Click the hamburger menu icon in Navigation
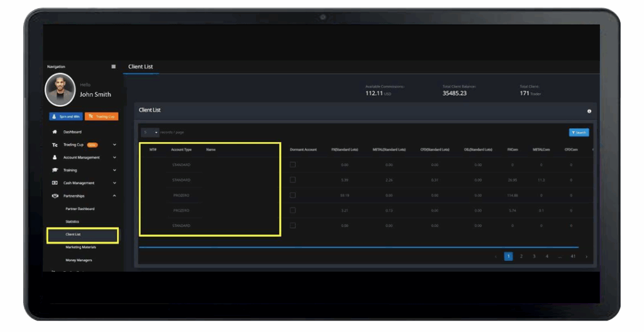The width and height of the screenshot is (644, 332). point(113,67)
